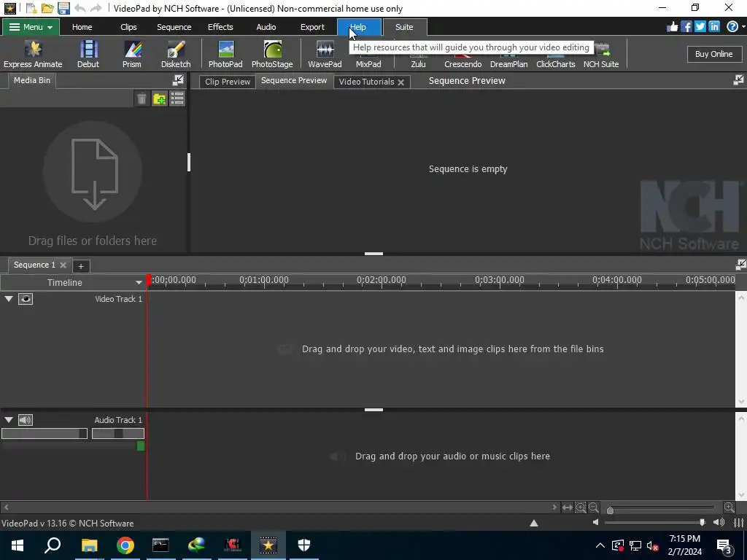747x560 pixels.
Task: Open the audio mixer levels icon
Action: click(x=738, y=523)
